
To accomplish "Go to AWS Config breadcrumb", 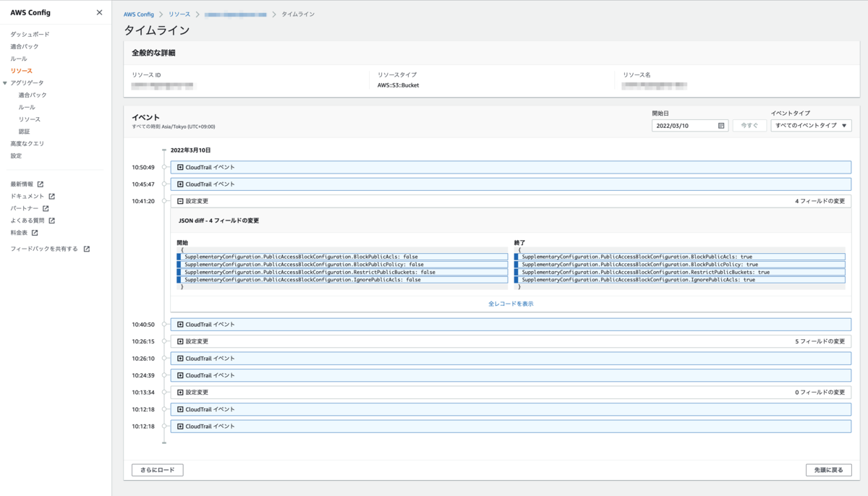I will point(139,14).
